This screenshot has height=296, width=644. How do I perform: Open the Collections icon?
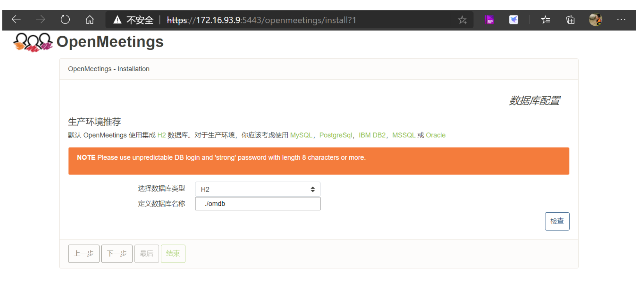tap(570, 20)
